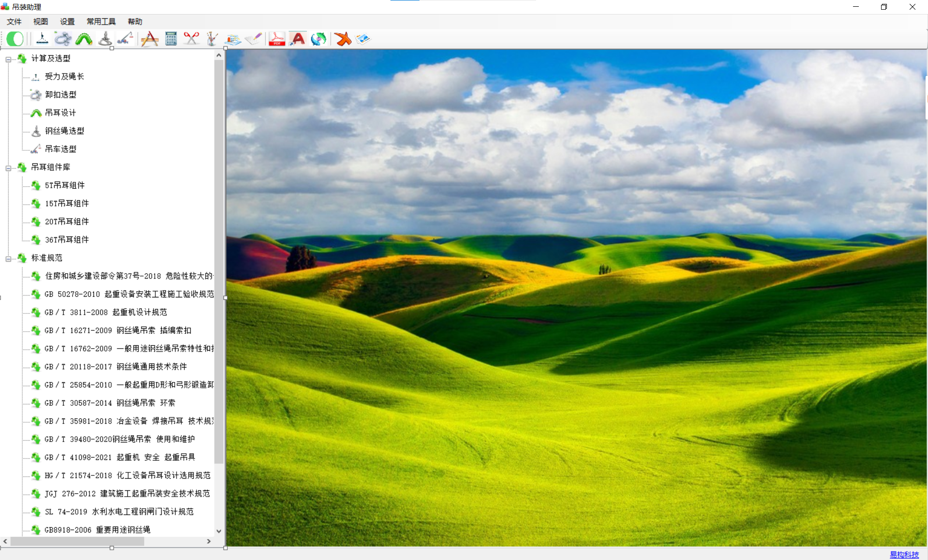Open GB/T 41098-2021 起重机 安全 起重吊具

(x=120, y=457)
